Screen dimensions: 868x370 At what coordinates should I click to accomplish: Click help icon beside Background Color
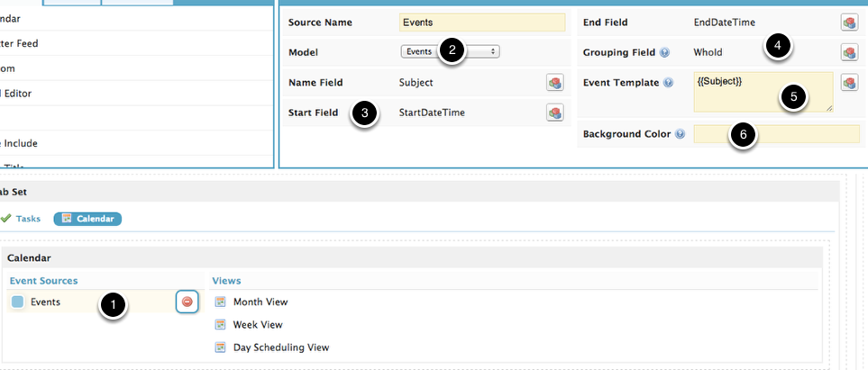[x=678, y=134]
